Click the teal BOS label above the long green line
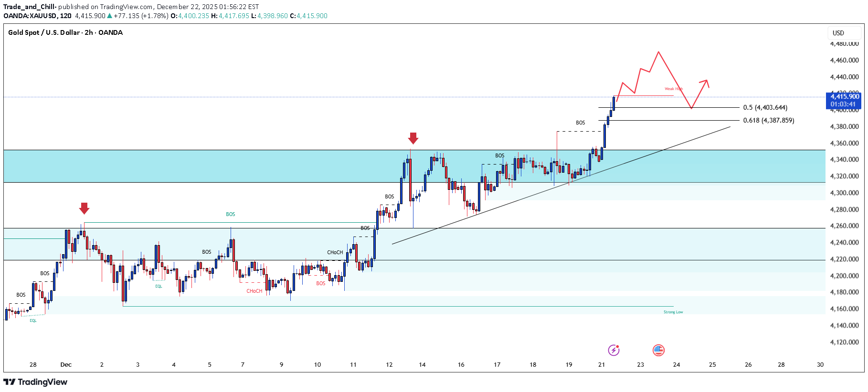 pyautogui.click(x=230, y=215)
